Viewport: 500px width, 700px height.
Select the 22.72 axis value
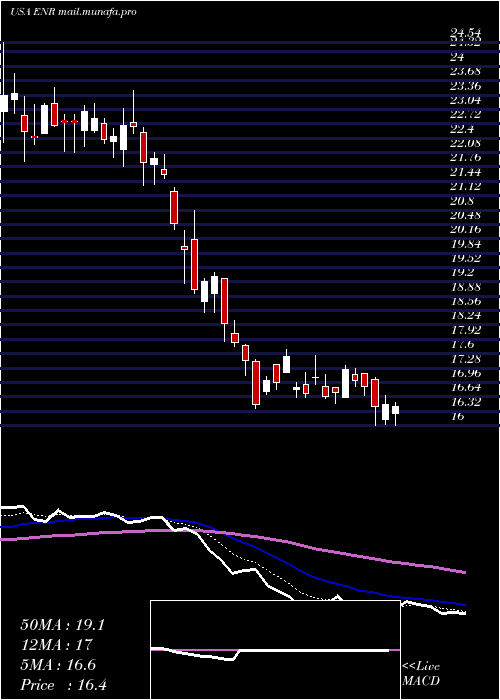[465, 114]
